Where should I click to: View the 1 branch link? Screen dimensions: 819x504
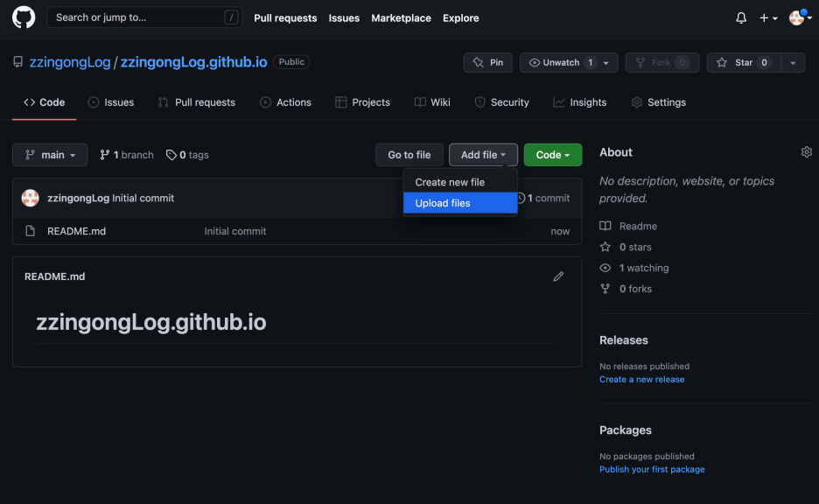point(127,155)
